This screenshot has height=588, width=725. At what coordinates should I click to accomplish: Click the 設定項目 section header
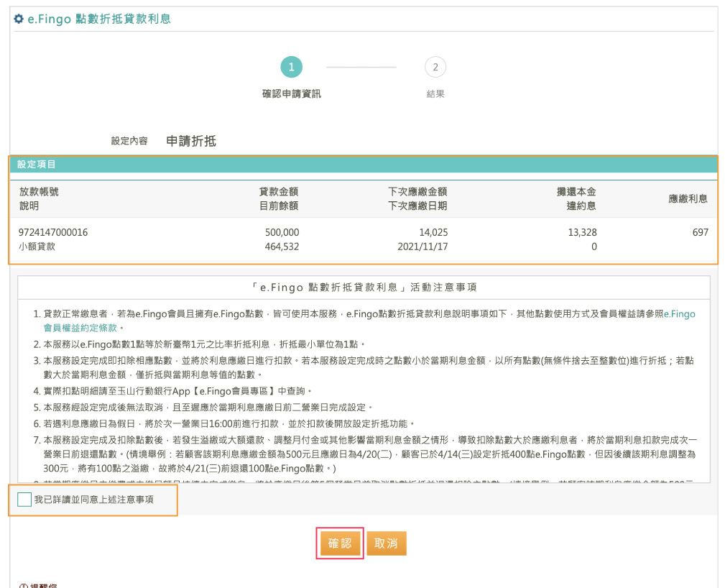click(364, 164)
